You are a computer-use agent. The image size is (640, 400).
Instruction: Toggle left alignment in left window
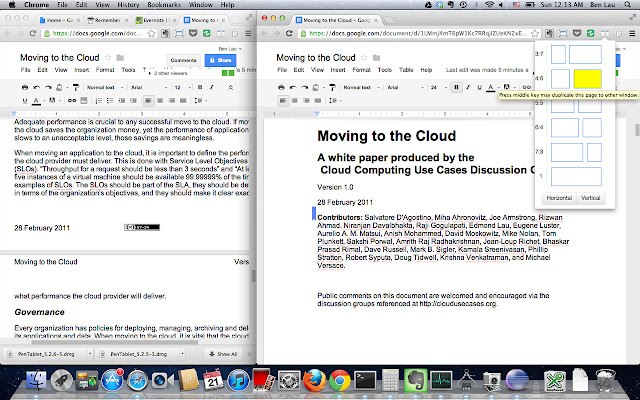[149, 100]
